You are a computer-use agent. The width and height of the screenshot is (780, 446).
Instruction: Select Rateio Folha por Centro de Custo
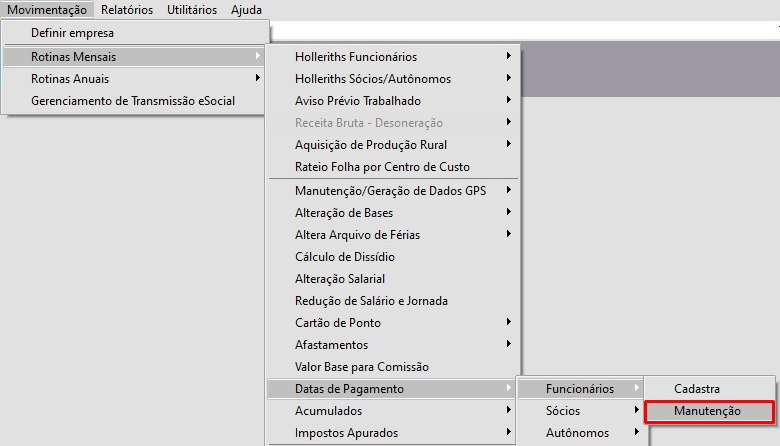(x=382, y=167)
